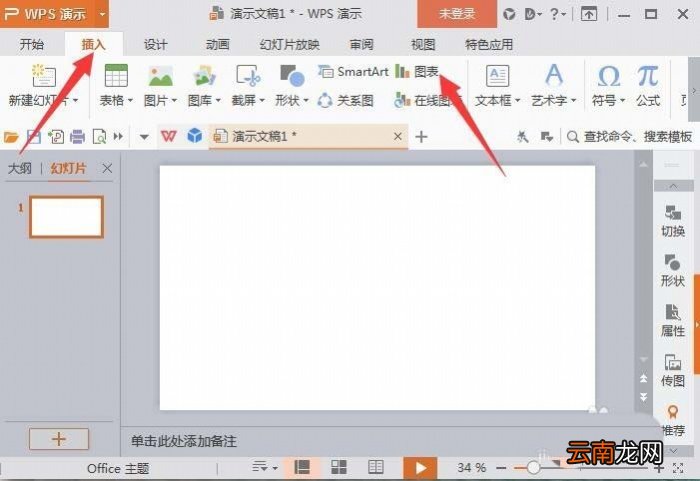Adjust the zoom slider handle
The width and height of the screenshot is (700, 481).
click(x=532, y=468)
